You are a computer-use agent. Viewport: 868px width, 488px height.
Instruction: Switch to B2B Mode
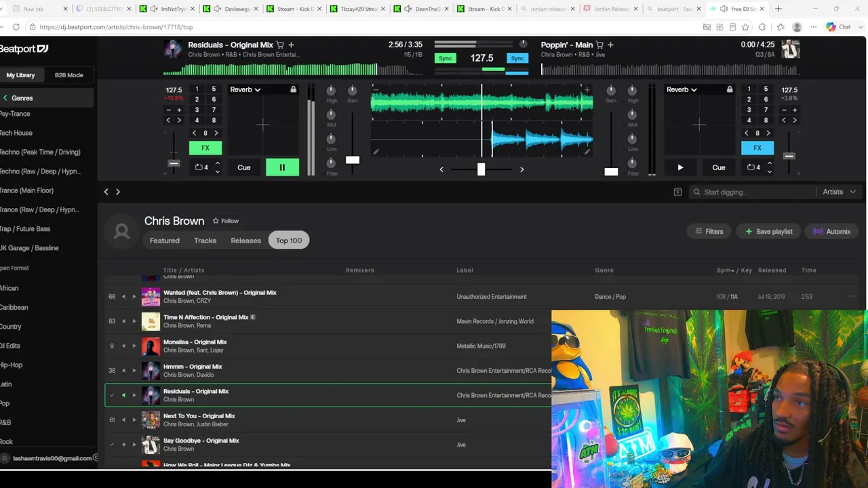[68, 75]
